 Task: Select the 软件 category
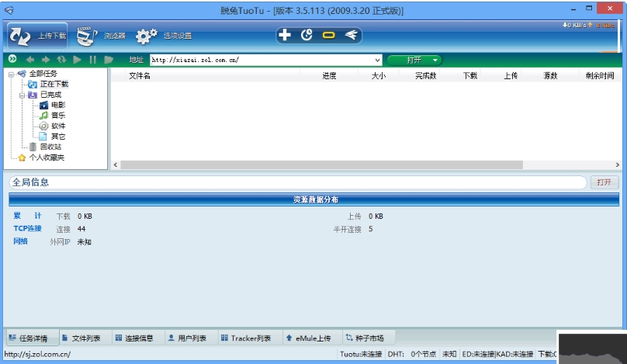pos(58,126)
